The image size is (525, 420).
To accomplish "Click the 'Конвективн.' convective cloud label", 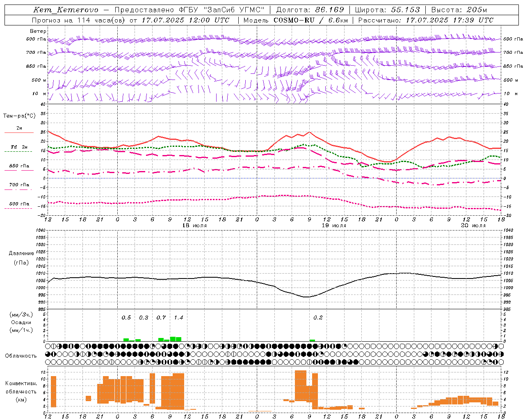I will click(x=21, y=383).
